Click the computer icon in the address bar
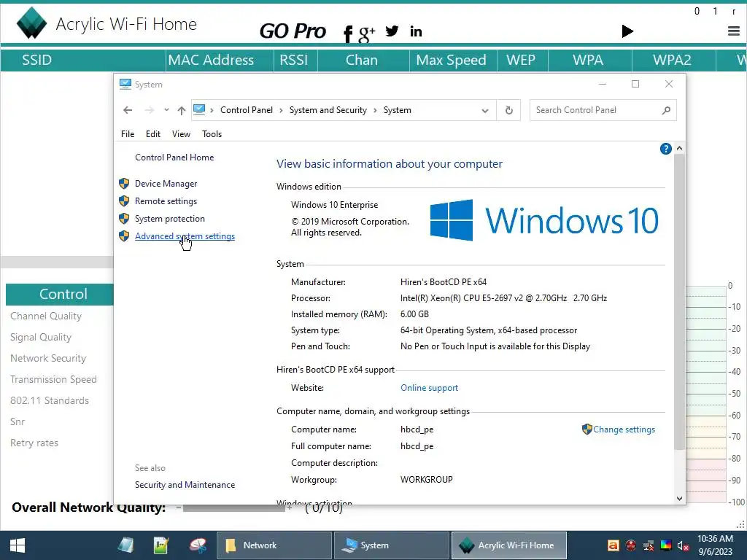Viewport: 747px width, 560px height. (199, 109)
